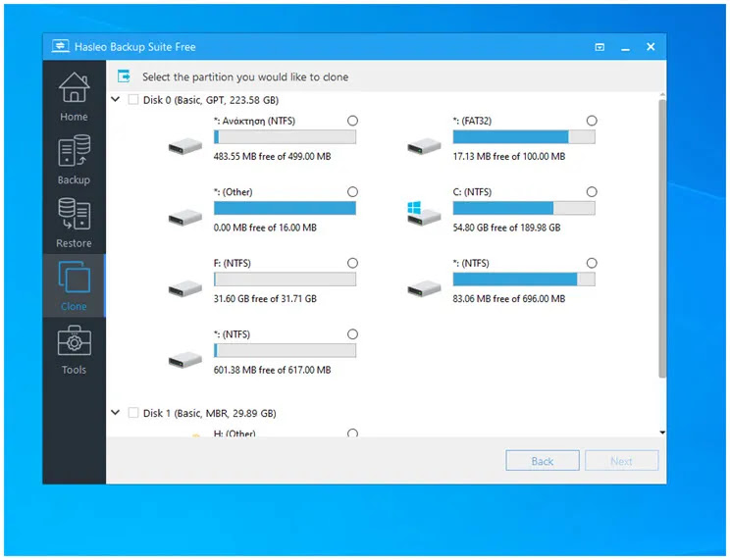
Task: Click the Back button
Action: (x=543, y=461)
